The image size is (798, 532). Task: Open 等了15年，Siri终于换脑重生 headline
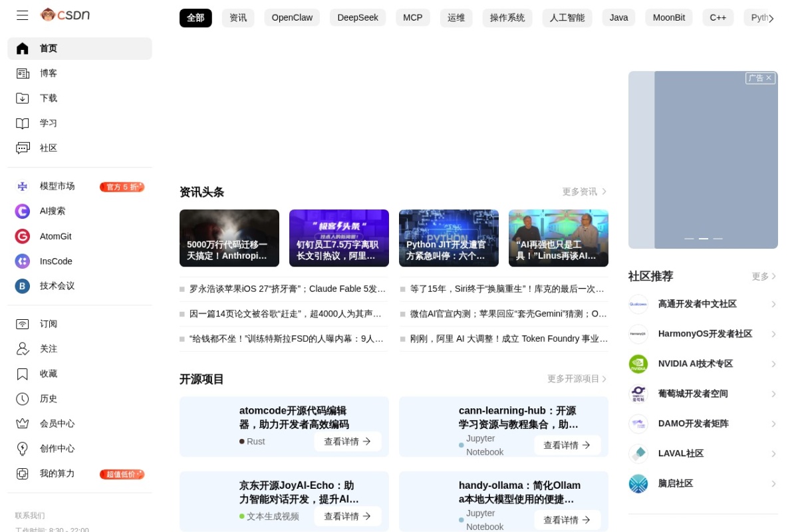point(507,289)
